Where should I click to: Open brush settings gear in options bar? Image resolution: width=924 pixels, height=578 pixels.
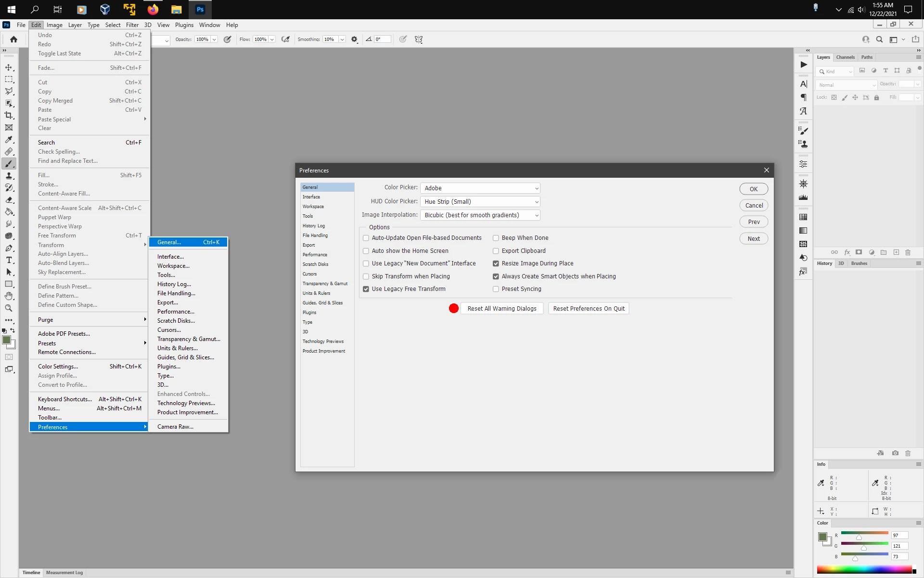tap(354, 39)
